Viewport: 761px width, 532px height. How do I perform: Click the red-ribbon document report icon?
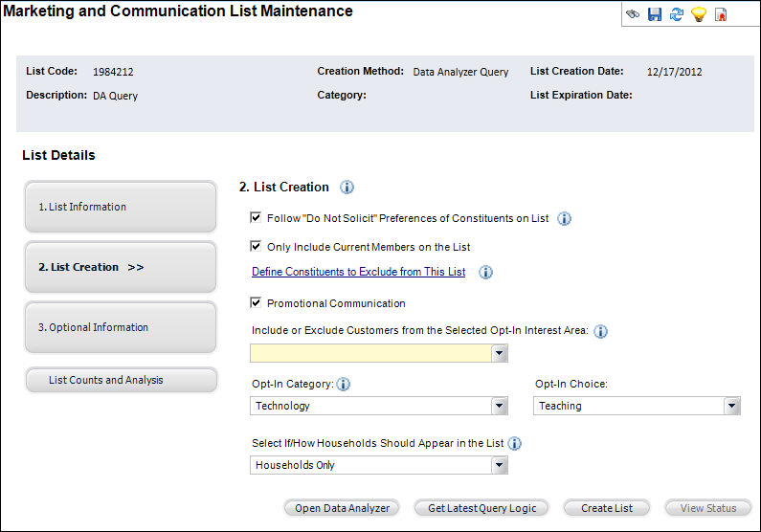point(721,14)
